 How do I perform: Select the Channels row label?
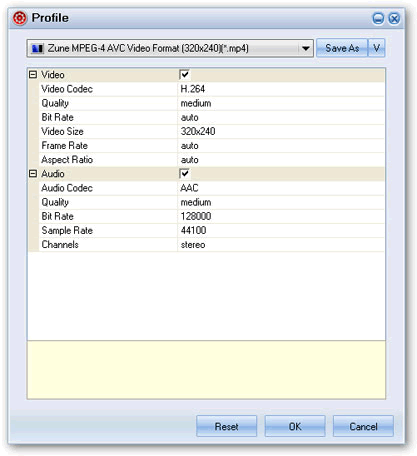tap(60, 245)
